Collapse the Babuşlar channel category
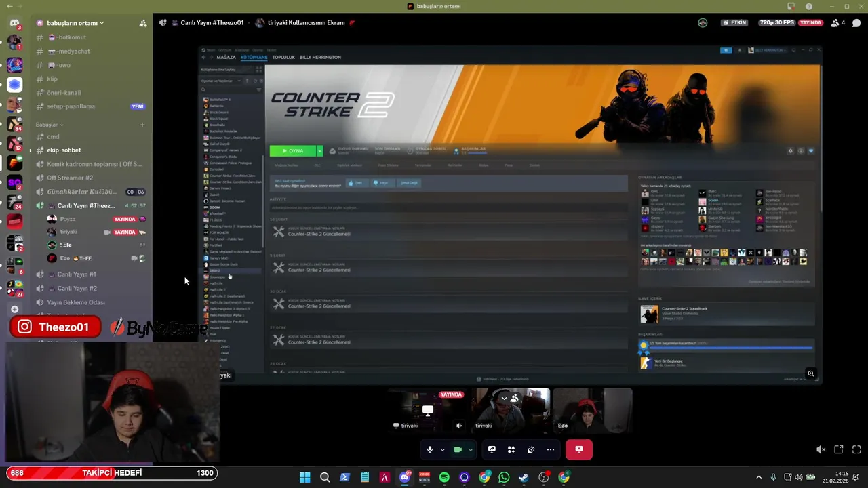Screen dimensions: 868x488 [x=50, y=125]
